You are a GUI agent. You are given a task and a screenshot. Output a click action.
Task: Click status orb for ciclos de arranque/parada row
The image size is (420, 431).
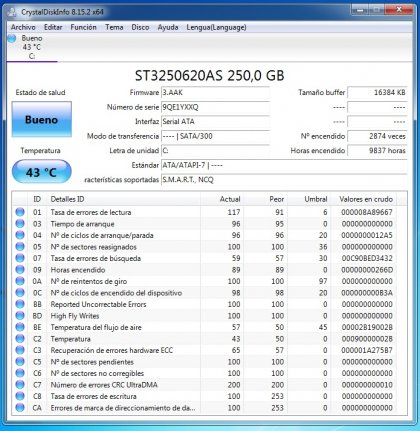pos(20,235)
